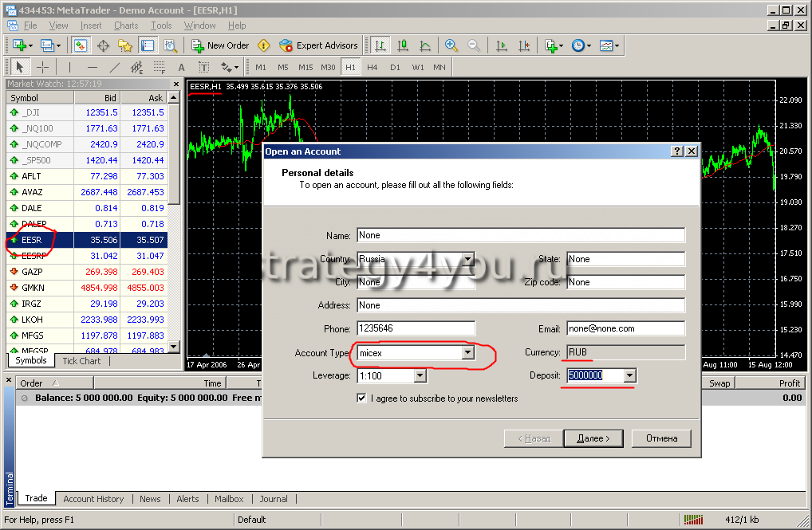Image resolution: width=812 pixels, height=530 pixels.
Task: Expand the Account Type dropdown
Action: 468,352
